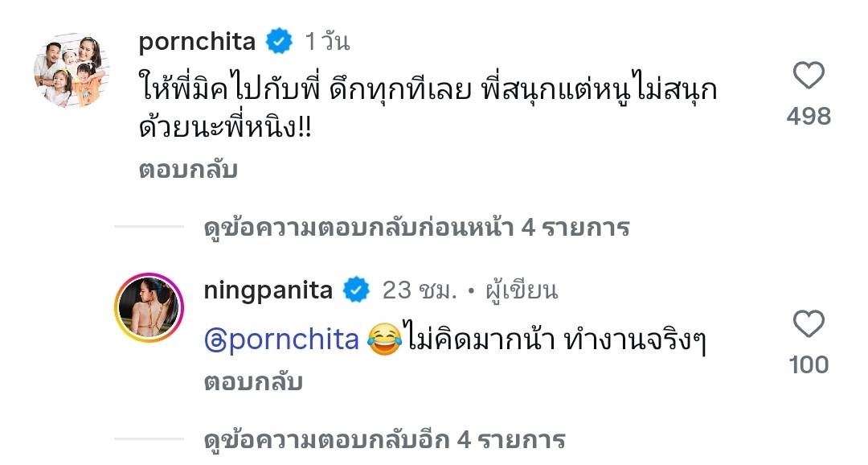Click the laughing emoji in ningpanita's reply
This screenshot has height=465, width=868.
coord(384,339)
